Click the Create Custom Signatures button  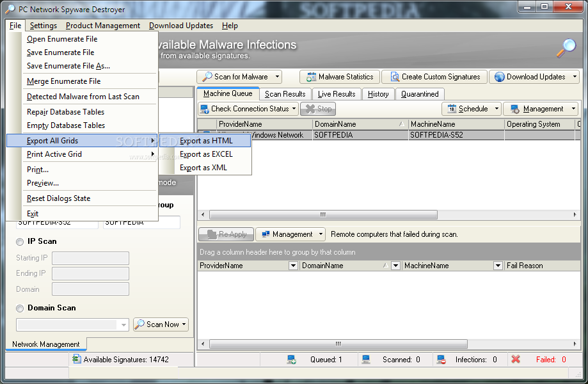pos(434,77)
